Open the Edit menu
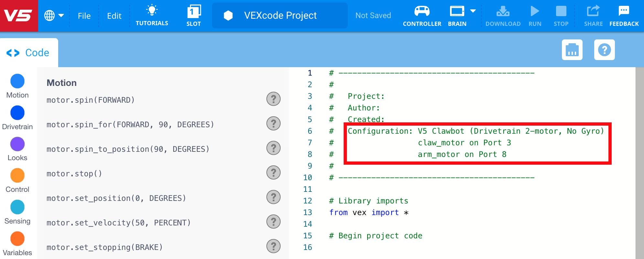Viewport: 644px width, 259px height. coord(114,16)
